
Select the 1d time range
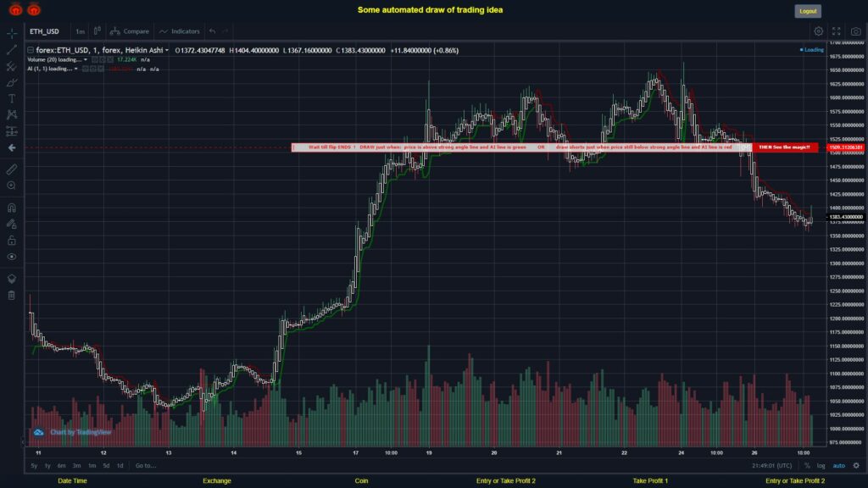[120, 466]
